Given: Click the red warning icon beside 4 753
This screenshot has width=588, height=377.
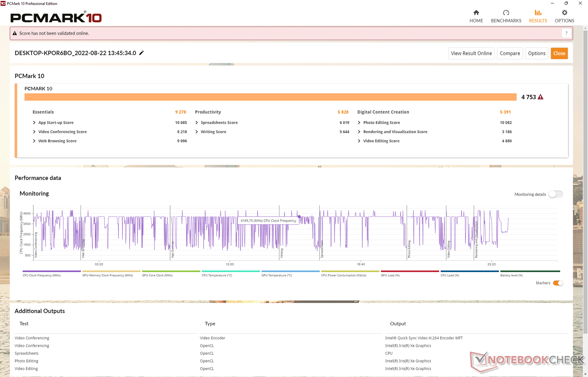Looking at the screenshot, I should point(541,97).
